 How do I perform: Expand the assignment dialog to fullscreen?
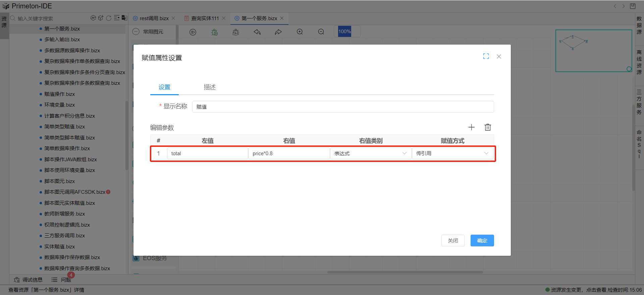(x=486, y=56)
